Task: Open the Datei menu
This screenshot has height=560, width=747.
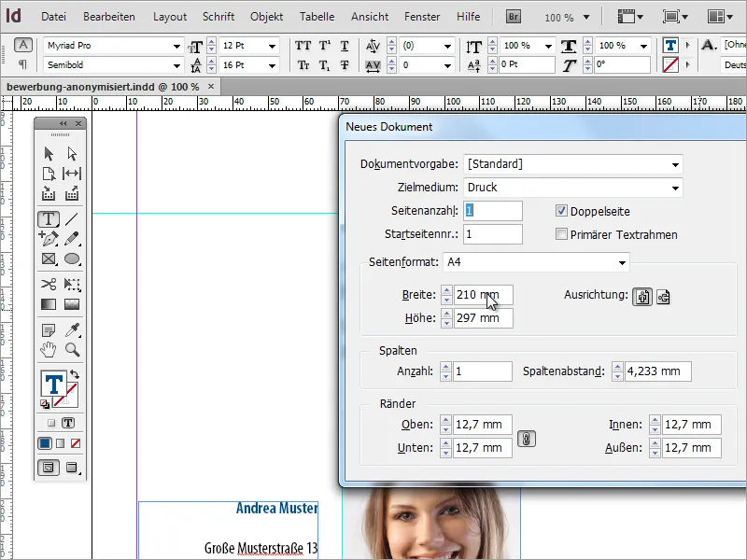Action: coord(53,17)
